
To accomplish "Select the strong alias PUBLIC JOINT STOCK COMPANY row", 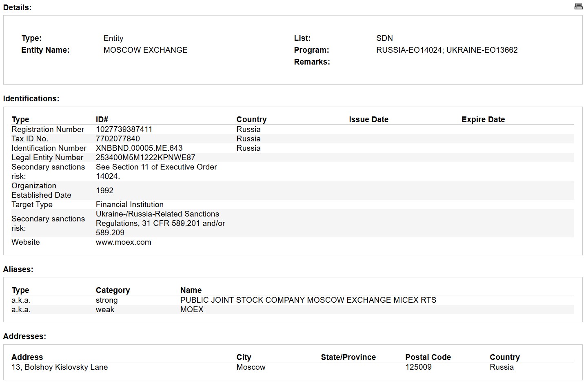I will tap(308, 300).
